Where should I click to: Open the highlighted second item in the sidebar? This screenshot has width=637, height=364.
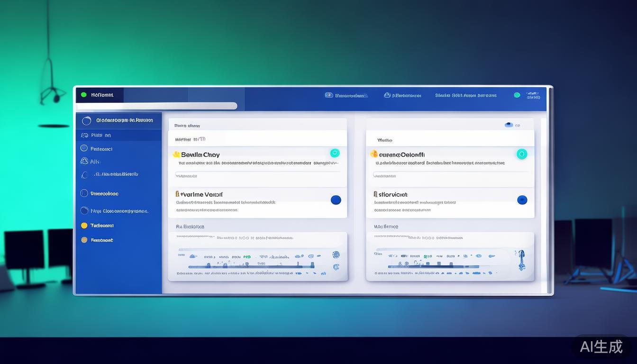[x=118, y=135]
